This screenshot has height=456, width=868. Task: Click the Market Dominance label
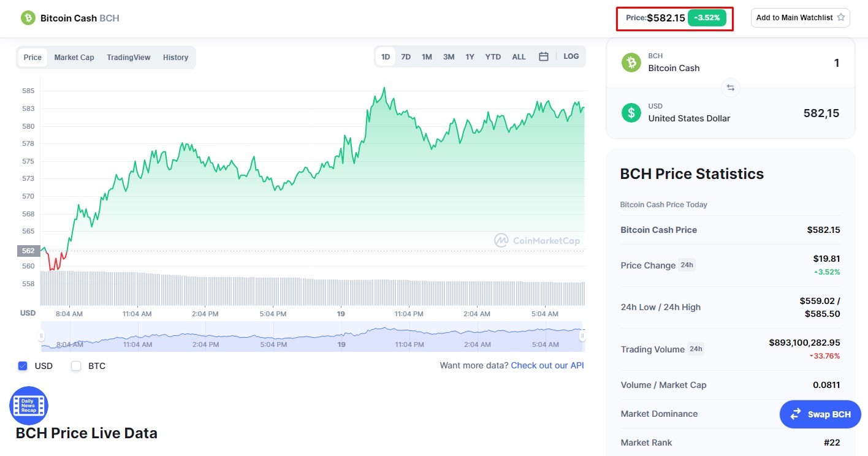[x=659, y=414]
